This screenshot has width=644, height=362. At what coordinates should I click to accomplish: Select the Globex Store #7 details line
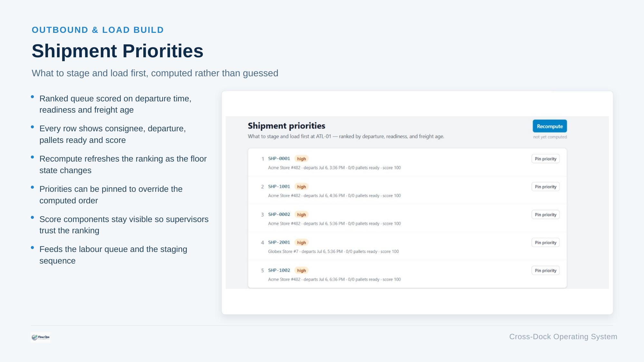(x=333, y=252)
